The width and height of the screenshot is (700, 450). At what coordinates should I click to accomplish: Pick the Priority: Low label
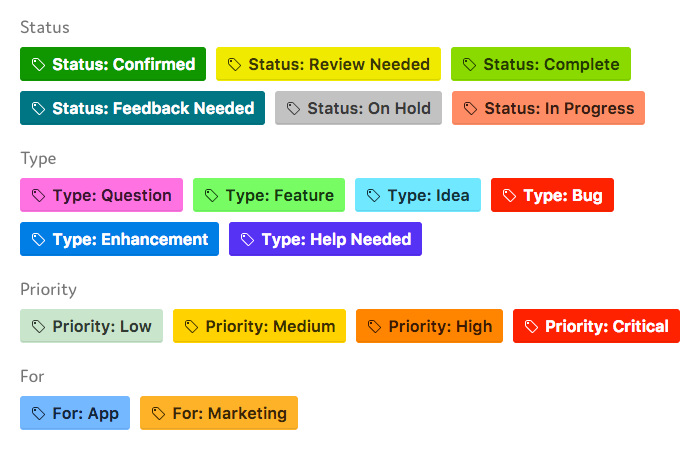(x=91, y=326)
